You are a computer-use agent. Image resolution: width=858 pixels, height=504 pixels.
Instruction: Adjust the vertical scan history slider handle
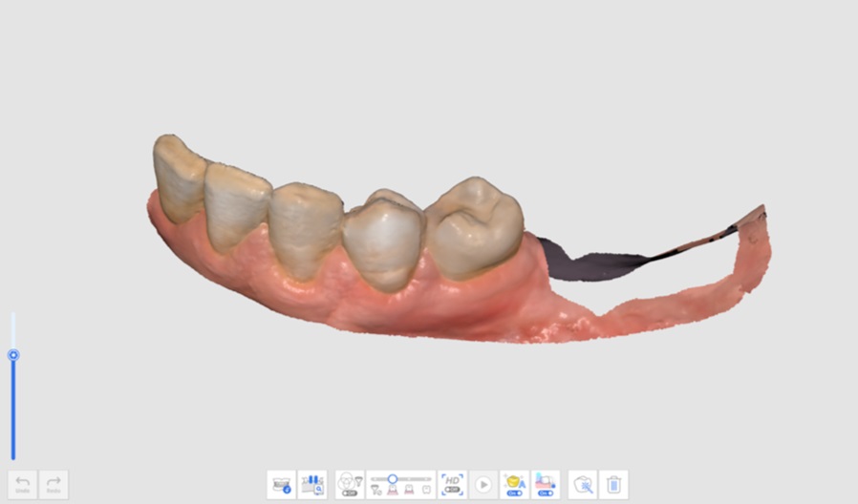click(x=13, y=355)
